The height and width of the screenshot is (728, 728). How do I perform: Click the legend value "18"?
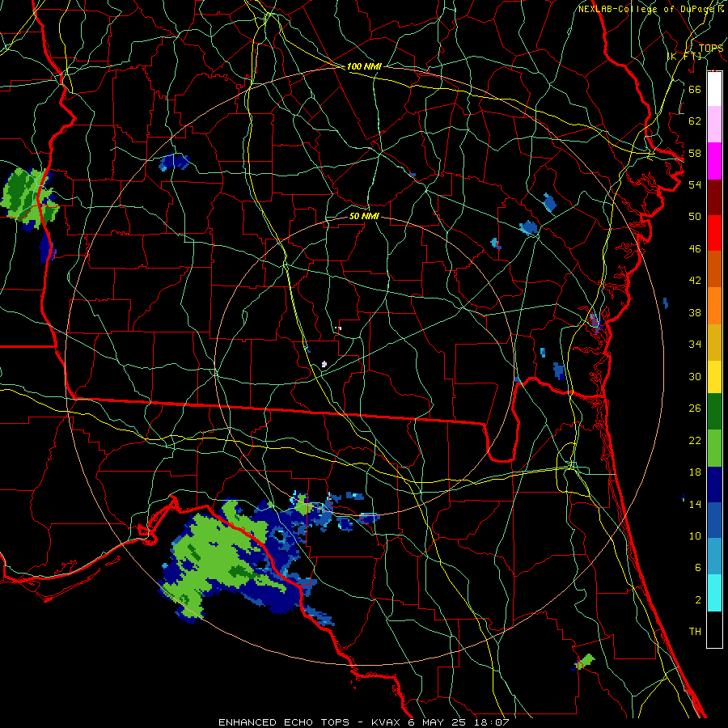695,472
